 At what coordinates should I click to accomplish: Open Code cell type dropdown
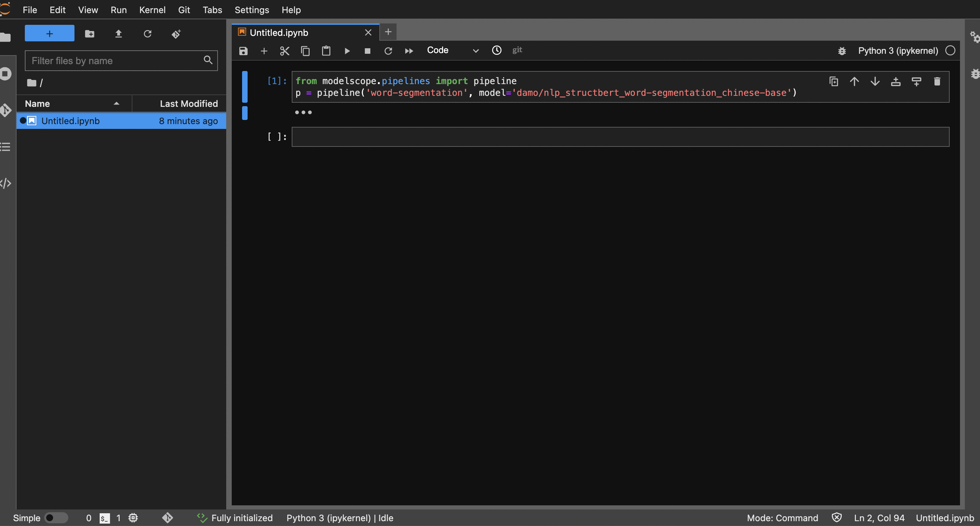pos(452,50)
